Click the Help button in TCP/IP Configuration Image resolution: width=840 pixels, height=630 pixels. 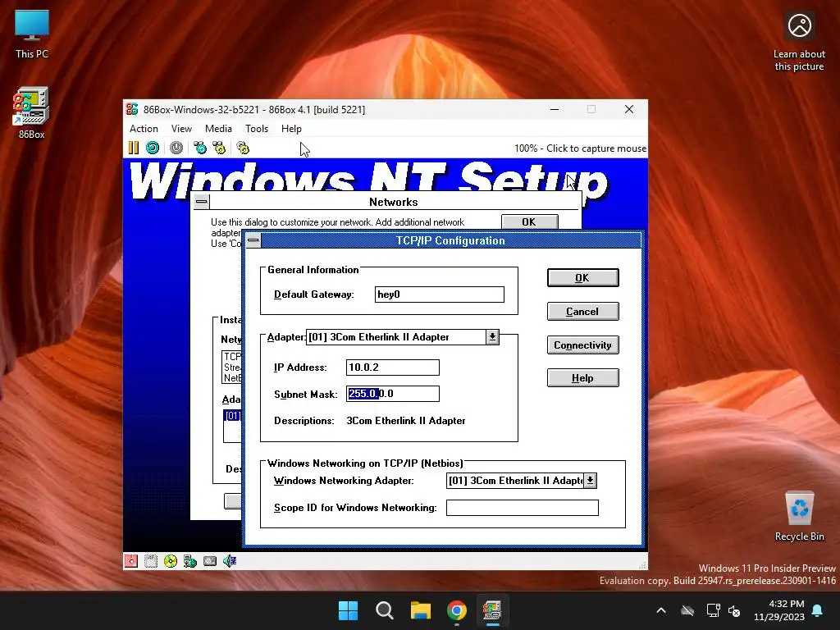click(x=583, y=377)
